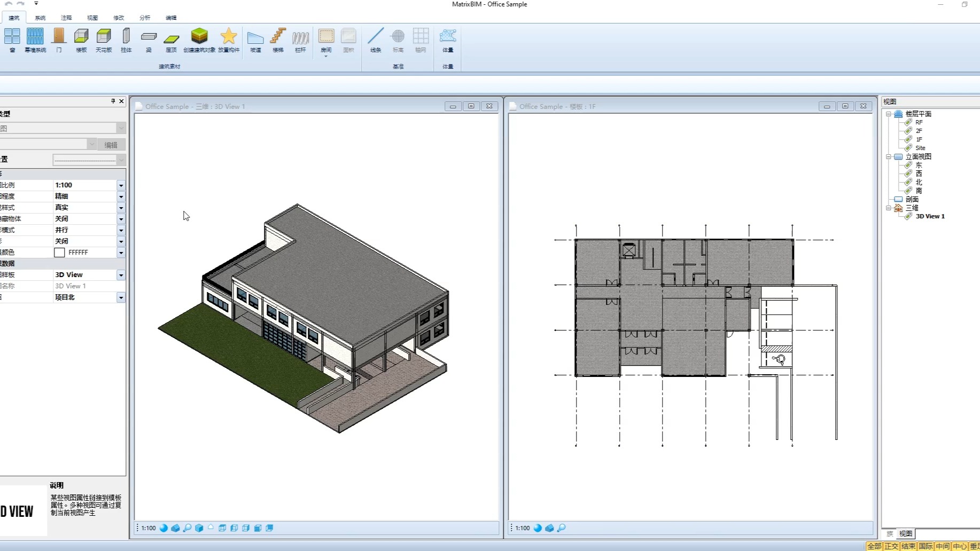Image resolution: width=980 pixels, height=551 pixels.
Task: Toggle the 正交 snap mode in status bar
Action: click(x=891, y=546)
